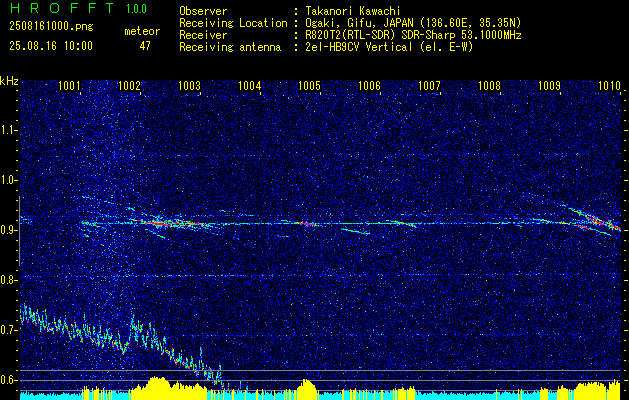Click the 1001 time marker
629x400 pixels.
(x=69, y=85)
